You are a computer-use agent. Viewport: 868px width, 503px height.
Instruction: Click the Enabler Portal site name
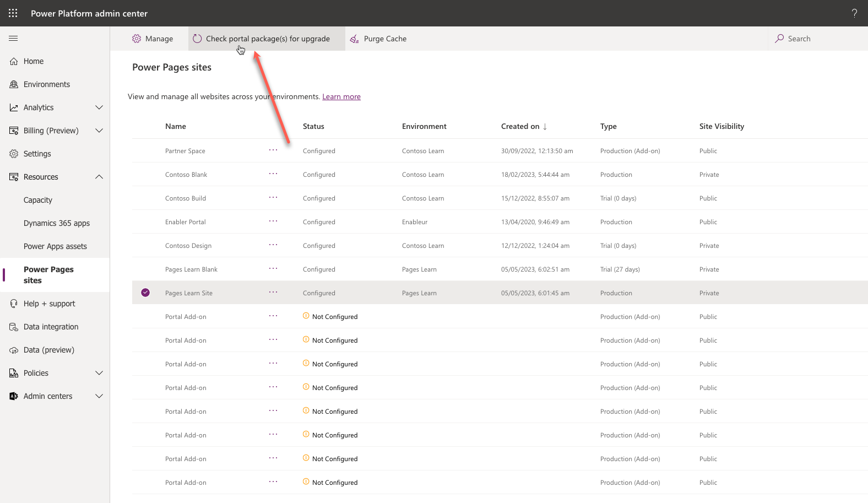tap(186, 222)
